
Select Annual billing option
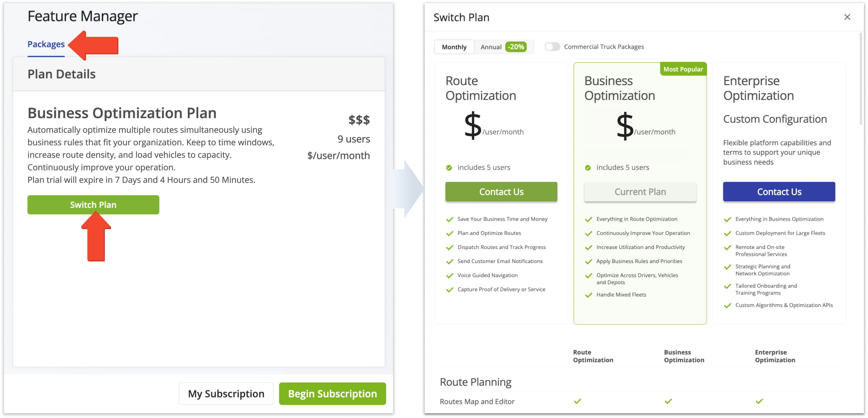pyautogui.click(x=491, y=47)
